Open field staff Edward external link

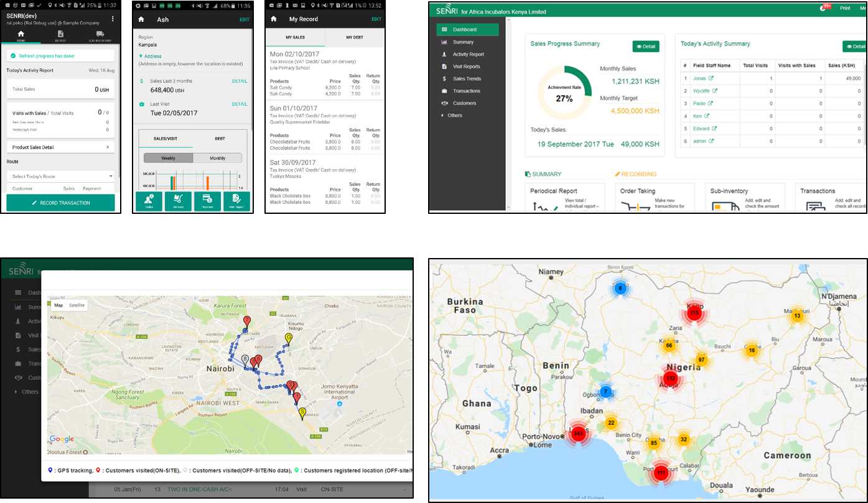pyautogui.click(x=714, y=129)
